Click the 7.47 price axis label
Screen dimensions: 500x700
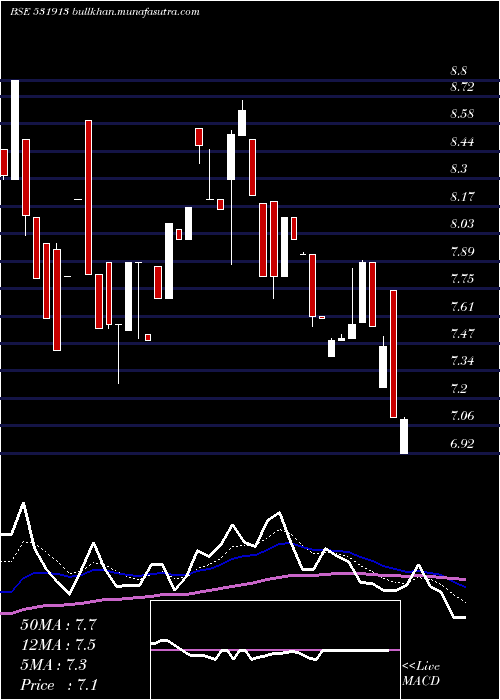[x=462, y=333]
